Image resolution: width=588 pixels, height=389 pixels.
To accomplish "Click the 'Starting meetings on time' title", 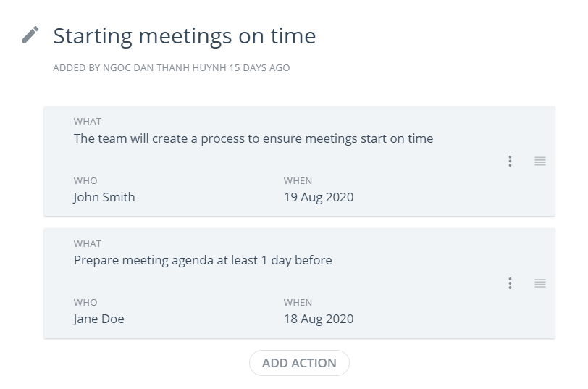I will [184, 35].
